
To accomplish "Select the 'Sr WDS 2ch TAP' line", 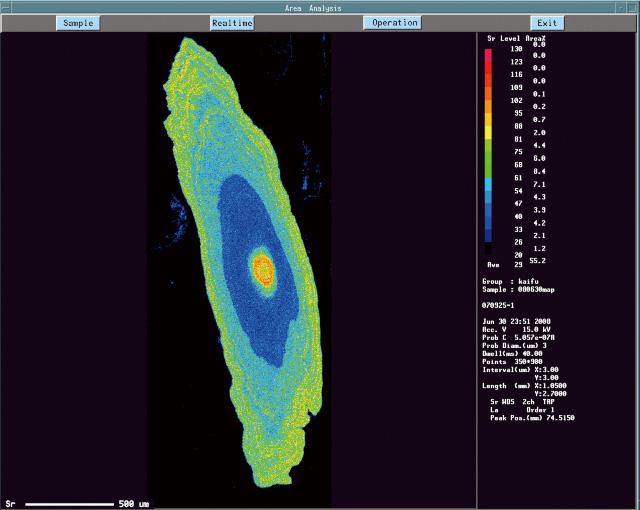I will (x=521, y=402).
